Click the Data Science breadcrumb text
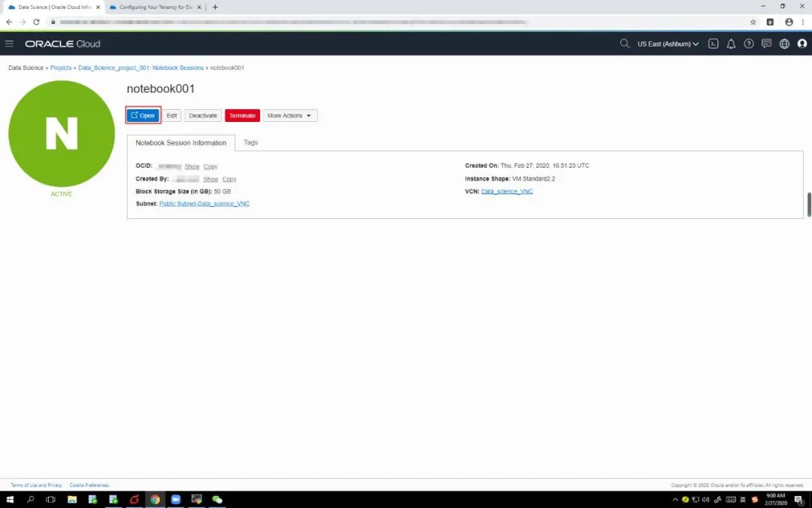 (x=26, y=68)
